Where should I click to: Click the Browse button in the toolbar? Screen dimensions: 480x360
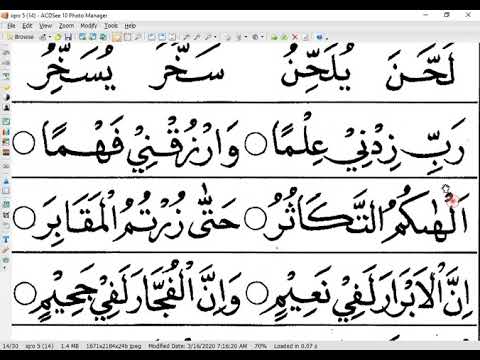coord(21,37)
